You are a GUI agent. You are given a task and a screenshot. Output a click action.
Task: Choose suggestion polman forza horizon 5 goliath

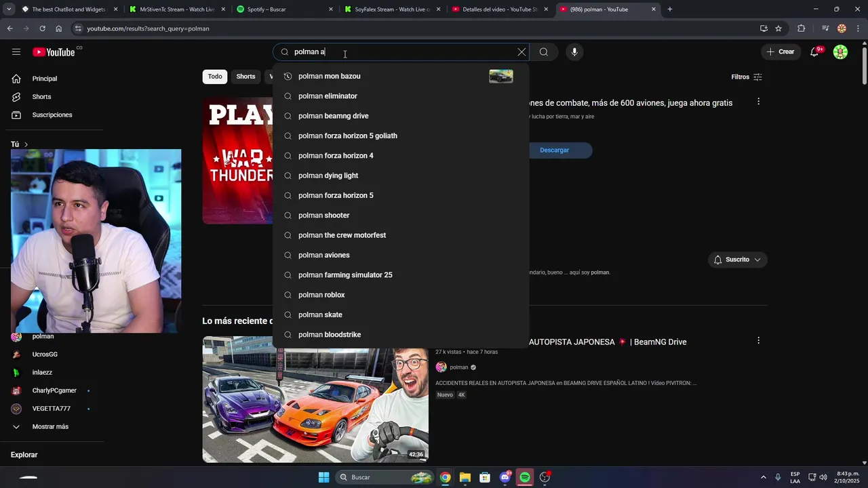(401, 136)
